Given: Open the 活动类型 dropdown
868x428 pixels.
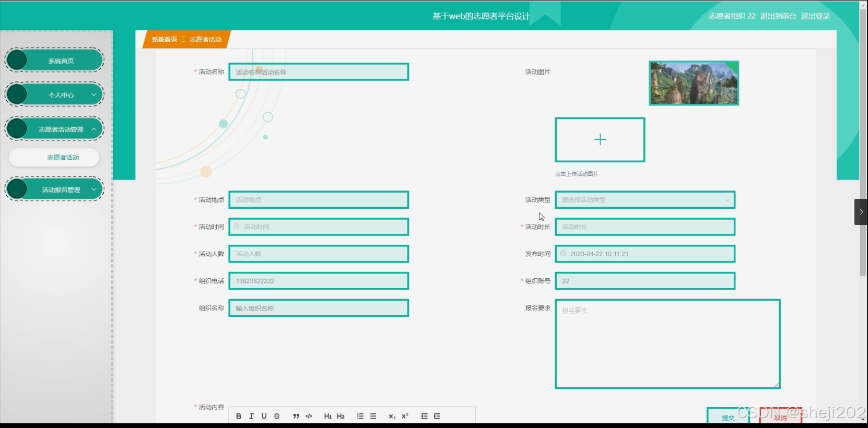Looking at the screenshot, I should tap(645, 200).
